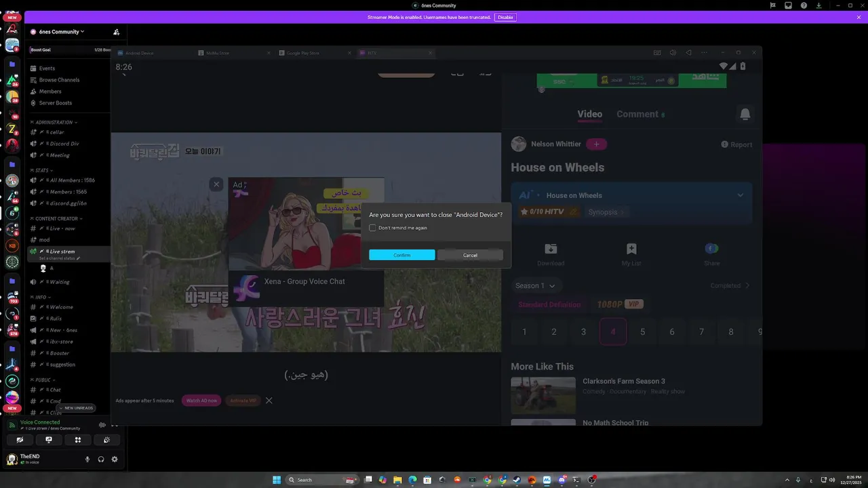Toggle Discord camera in voice panel

pos(20,440)
